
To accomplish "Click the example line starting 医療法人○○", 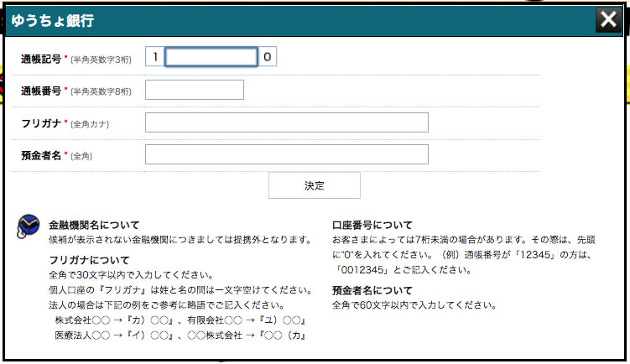I will [180, 335].
